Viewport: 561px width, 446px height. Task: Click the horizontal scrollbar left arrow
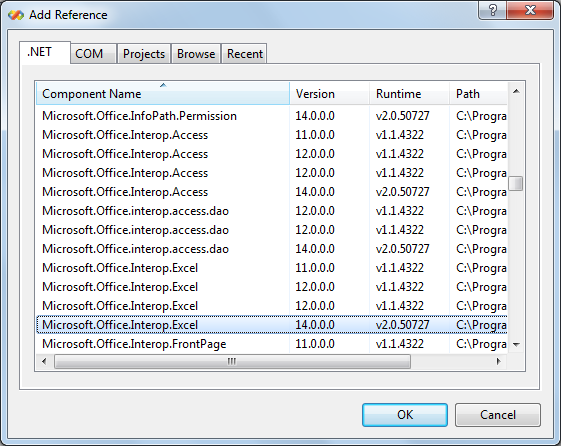tap(44, 362)
